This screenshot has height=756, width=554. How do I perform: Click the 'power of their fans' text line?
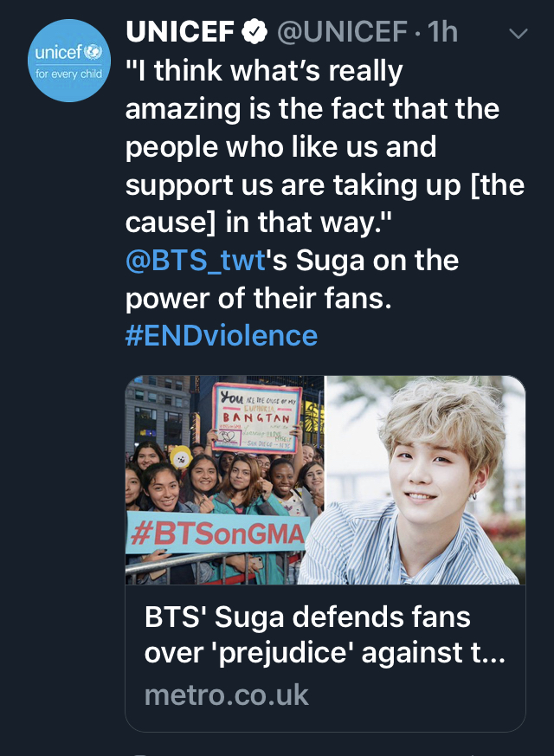tap(258, 299)
